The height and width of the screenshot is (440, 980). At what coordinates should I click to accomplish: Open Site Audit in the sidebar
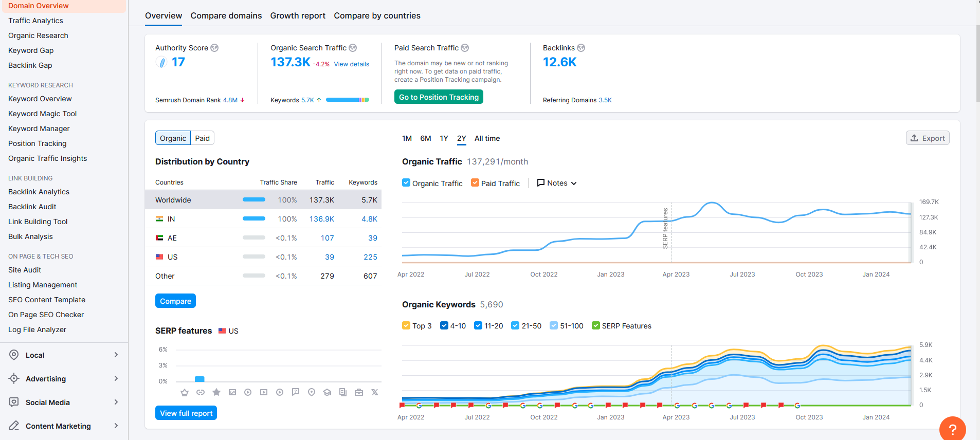point(25,270)
